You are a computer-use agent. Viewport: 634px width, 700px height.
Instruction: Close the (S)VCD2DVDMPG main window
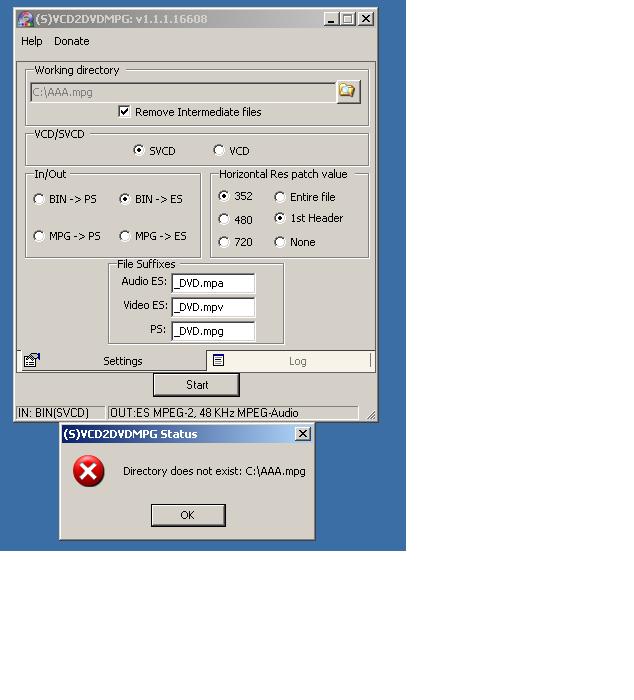[x=366, y=19]
